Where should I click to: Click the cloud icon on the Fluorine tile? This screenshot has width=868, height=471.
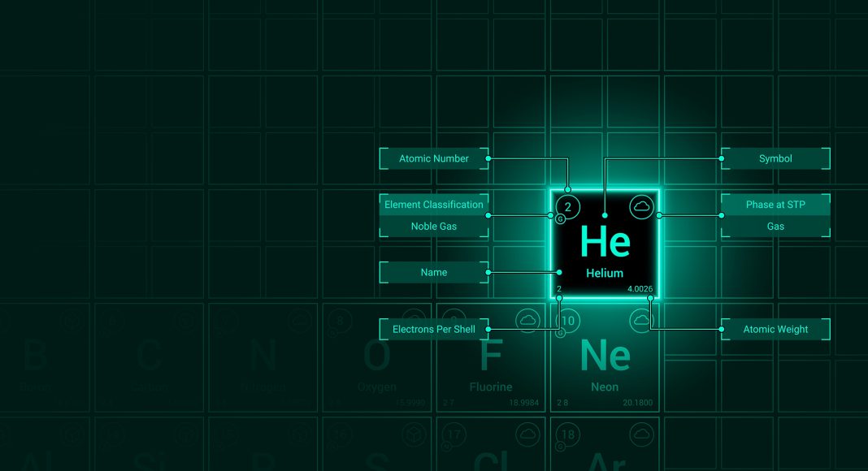pyautogui.click(x=527, y=321)
